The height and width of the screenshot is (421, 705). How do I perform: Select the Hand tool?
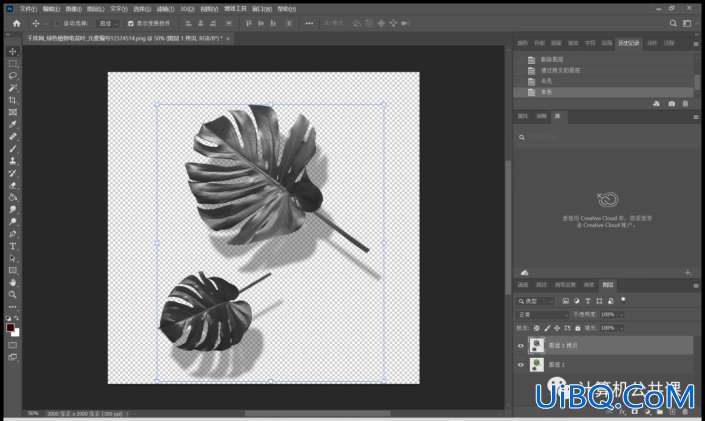point(13,282)
